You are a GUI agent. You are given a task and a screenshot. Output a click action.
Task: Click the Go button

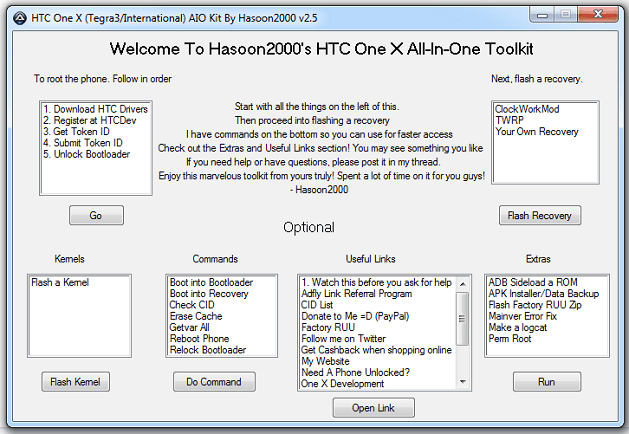point(96,215)
